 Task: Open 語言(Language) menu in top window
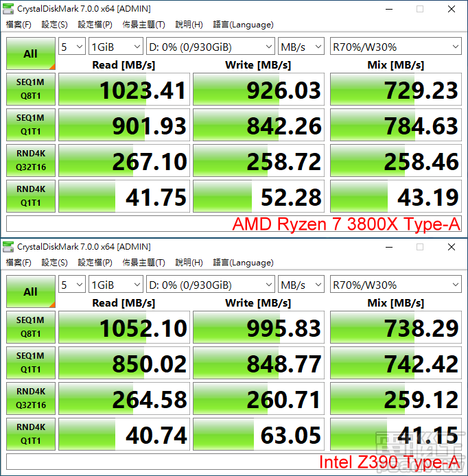[x=243, y=25]
